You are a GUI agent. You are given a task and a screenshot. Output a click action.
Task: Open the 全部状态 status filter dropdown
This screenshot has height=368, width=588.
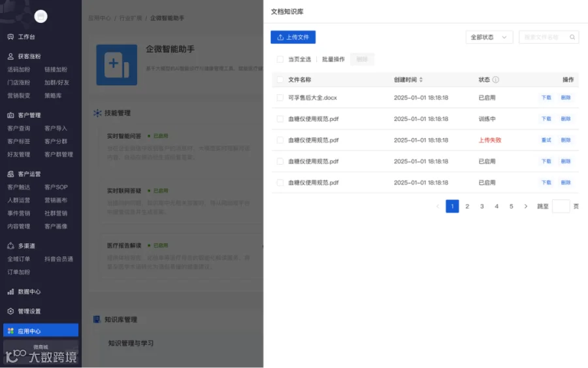point(489,37)
